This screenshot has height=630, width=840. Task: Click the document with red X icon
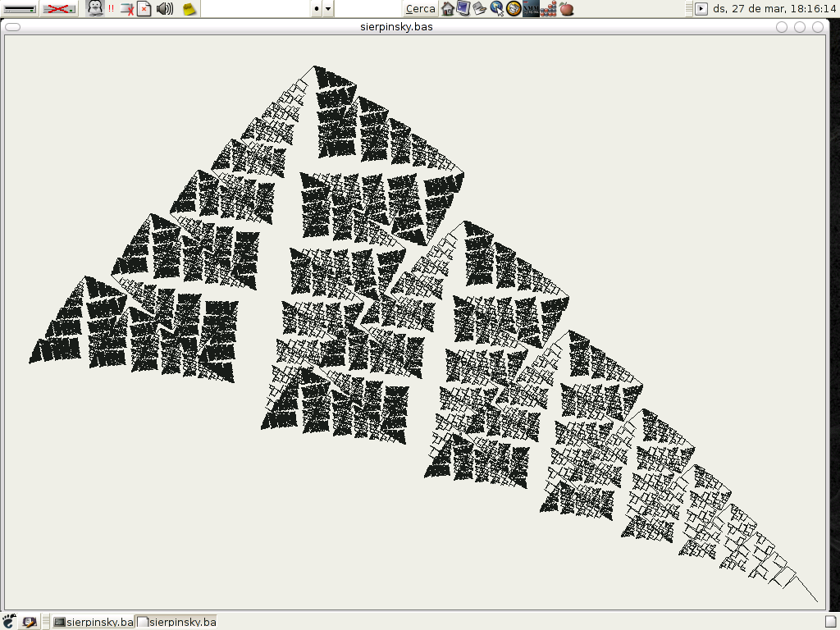[x=144, y=9]
